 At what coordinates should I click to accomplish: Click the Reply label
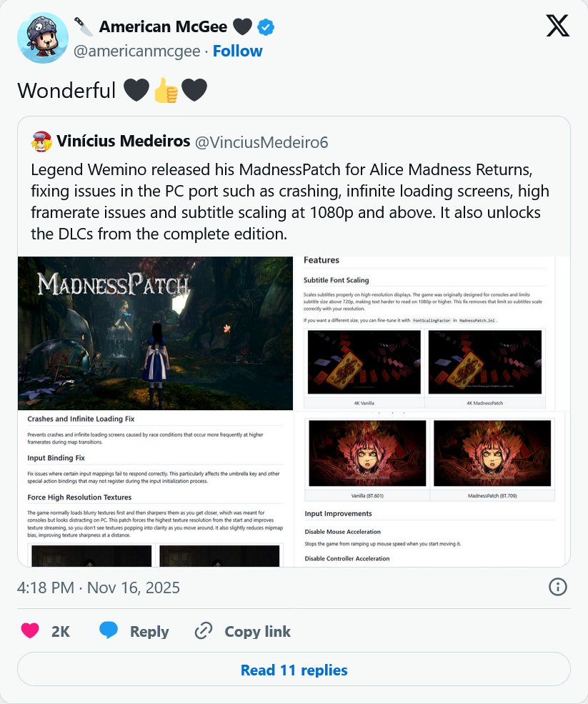149,631
